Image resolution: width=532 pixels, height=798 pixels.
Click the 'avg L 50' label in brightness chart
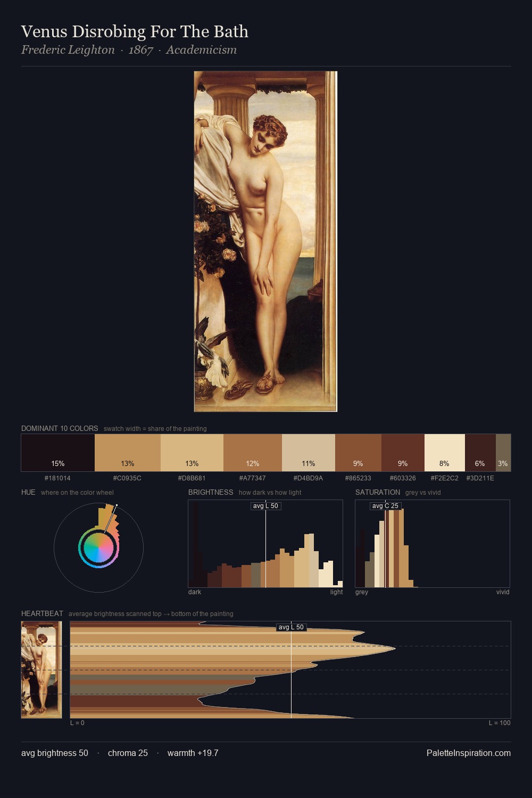(x=265, y=506)
